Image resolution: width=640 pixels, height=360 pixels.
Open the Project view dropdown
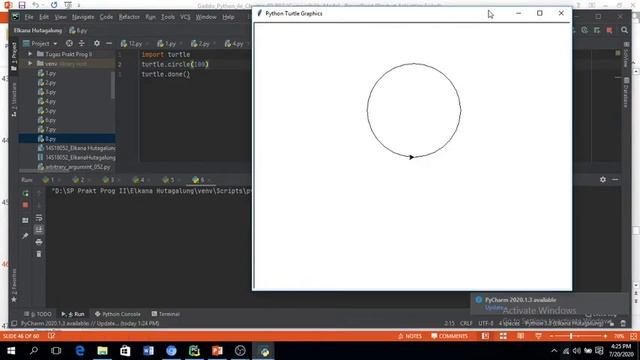pos(40,44)
